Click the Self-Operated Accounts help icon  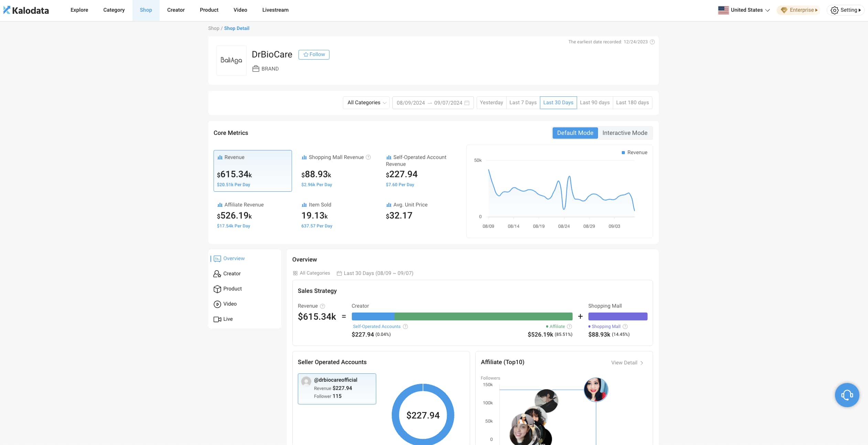405,327
